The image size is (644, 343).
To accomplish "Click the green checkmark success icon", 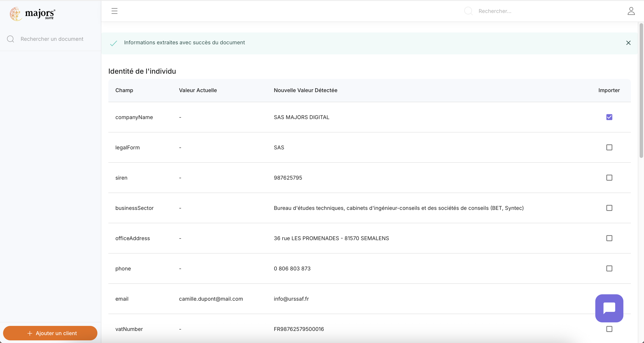I will (x=113, y=43).
